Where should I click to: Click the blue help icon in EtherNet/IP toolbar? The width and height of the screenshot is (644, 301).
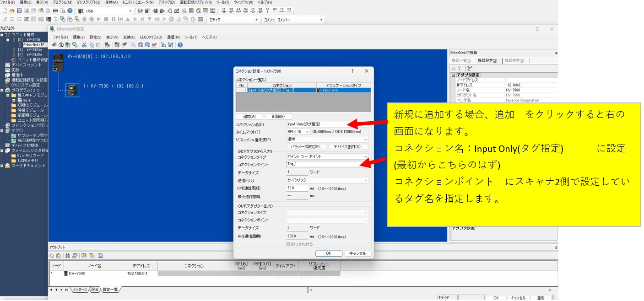[x=180, y=45]
